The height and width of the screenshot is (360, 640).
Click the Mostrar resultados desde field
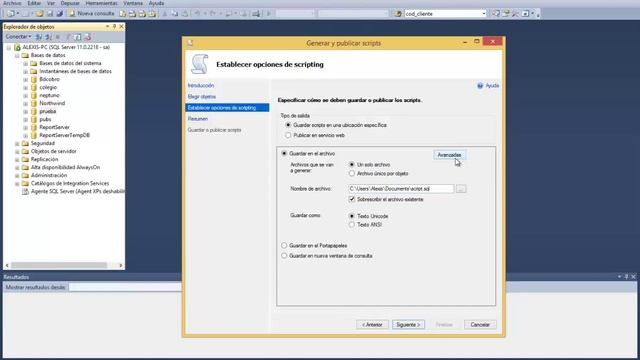tap(124, 287)
